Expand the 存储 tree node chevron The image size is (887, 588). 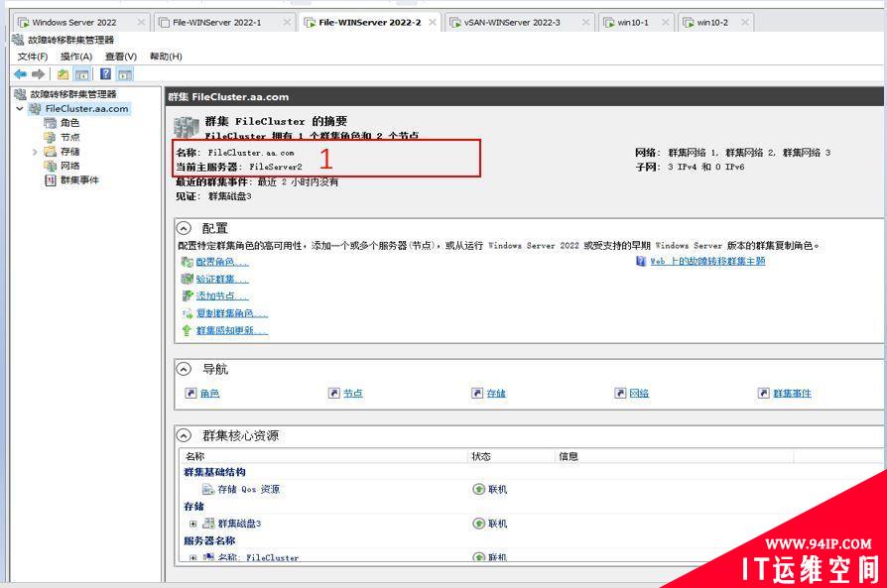(35, 152)
